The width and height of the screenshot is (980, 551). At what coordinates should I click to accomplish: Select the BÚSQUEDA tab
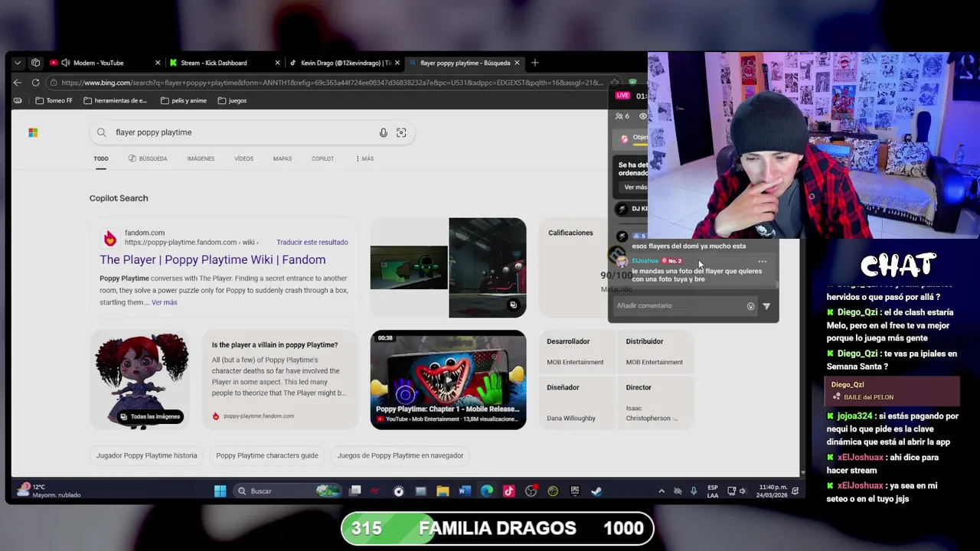[x=148, y=158]
